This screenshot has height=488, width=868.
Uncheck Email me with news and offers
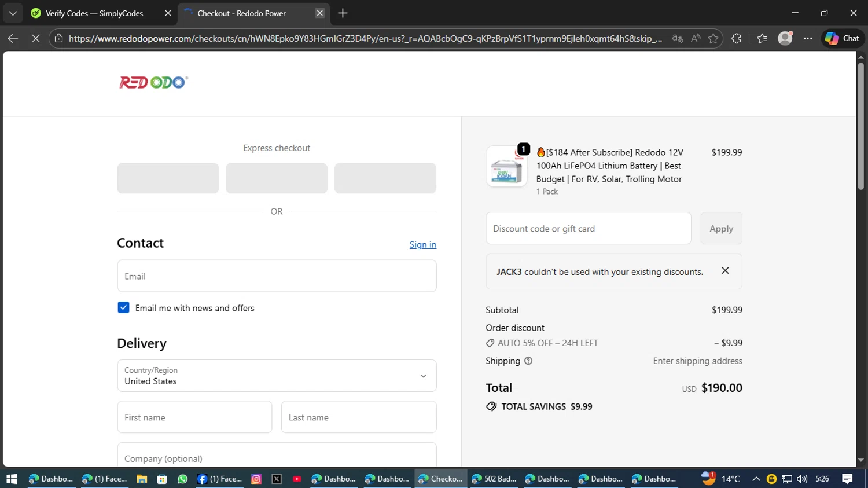[123, 307]
